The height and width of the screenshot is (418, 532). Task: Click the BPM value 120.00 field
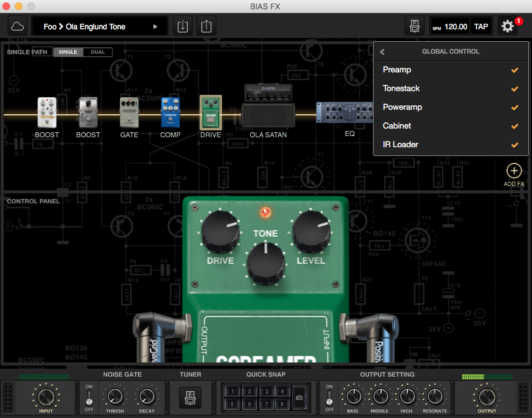[456, 27]
